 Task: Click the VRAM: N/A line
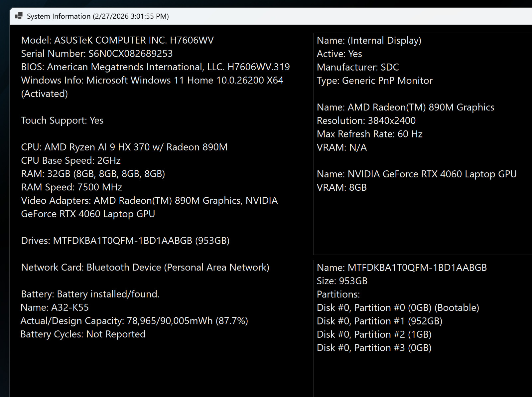point(342,147)
